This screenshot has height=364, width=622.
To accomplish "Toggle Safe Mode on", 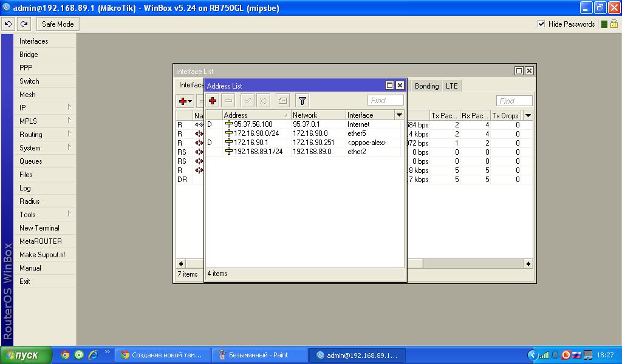I will point(58,24).
